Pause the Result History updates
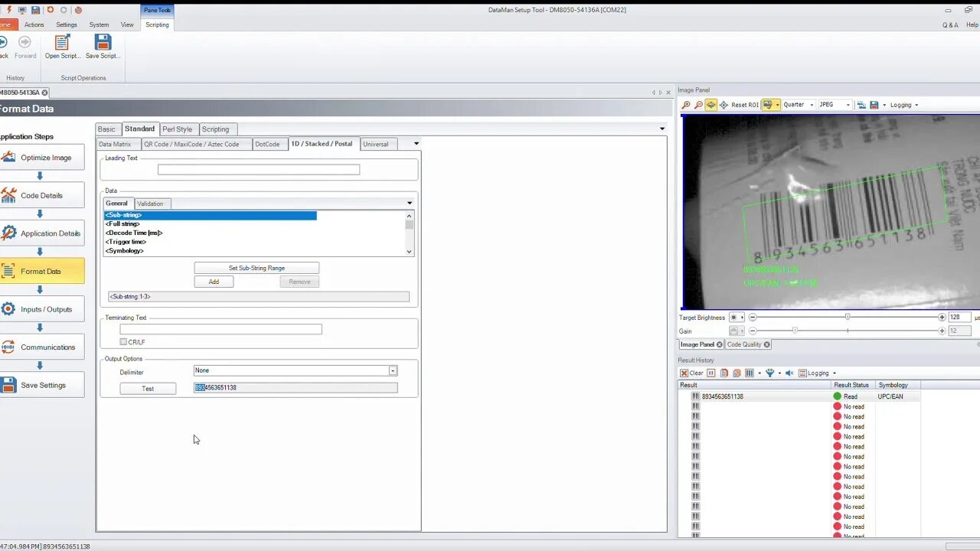980x551 pixels. coord(710,373)
